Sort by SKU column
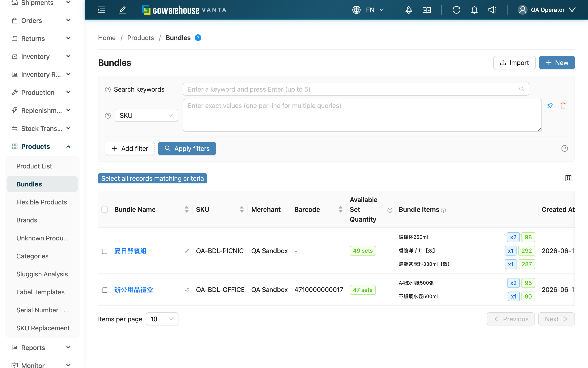Image resolution: width=588 pixels, height=368 pixels. [242, 209]
